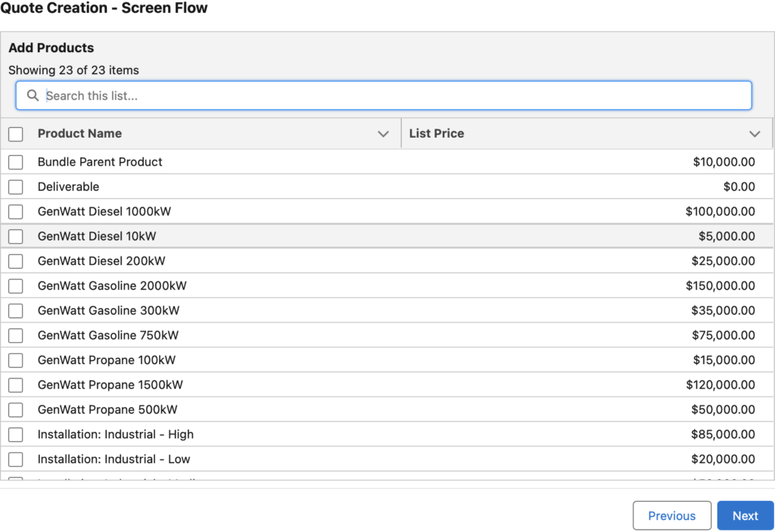Check GenWatt Propane 100kW
This screenshot has height=532, width=775.
pos(15,359)
